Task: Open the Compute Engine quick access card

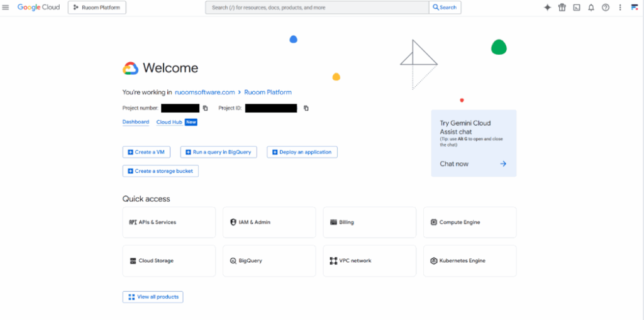Action: click(469, 223)
